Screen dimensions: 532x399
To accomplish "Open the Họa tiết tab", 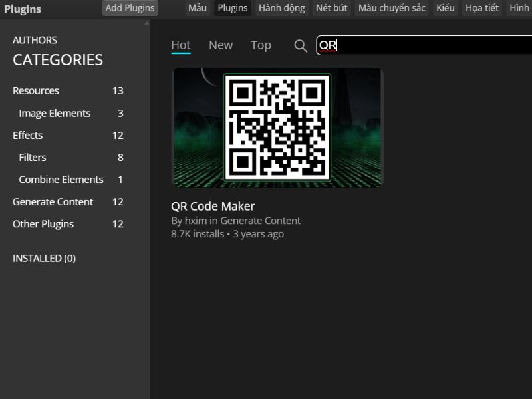I will pos(481,8).
